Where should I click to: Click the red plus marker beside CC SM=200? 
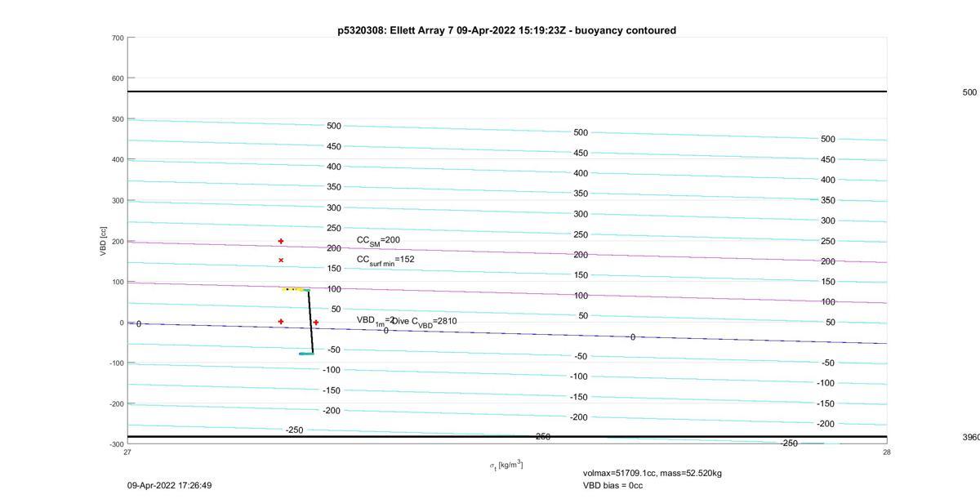[281, 241]
